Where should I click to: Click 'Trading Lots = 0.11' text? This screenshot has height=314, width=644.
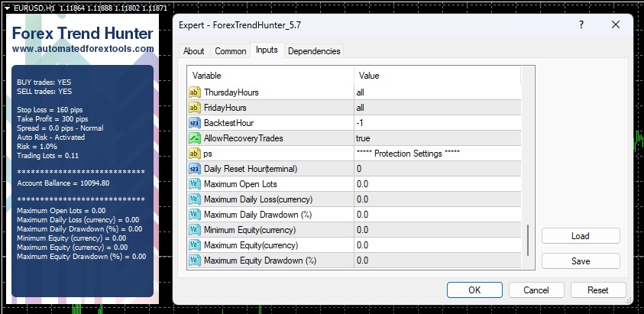(x=47, y=155)
